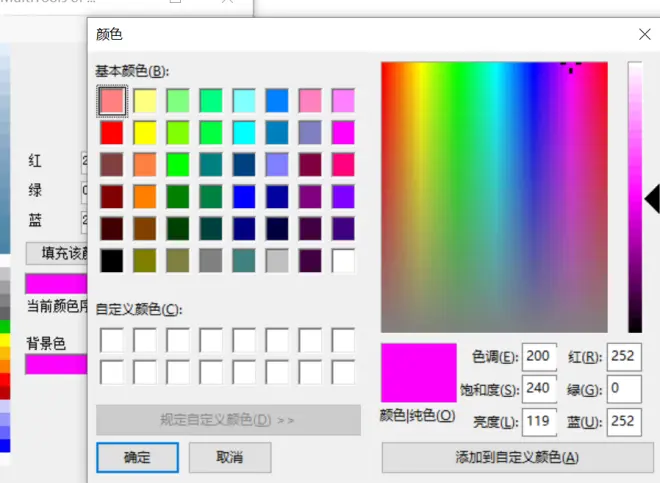Click the 亮度(L) input field
This screenshot has height=483, width=660.
[539, 421]
